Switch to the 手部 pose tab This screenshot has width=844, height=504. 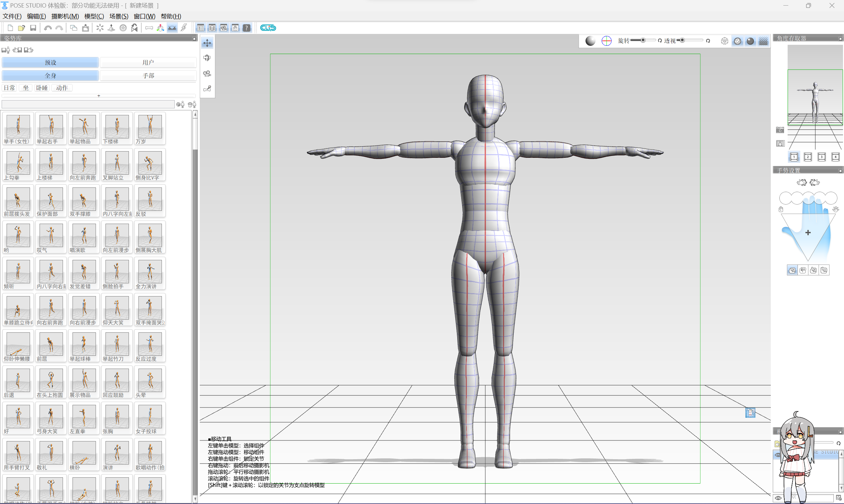click(148, 75)
